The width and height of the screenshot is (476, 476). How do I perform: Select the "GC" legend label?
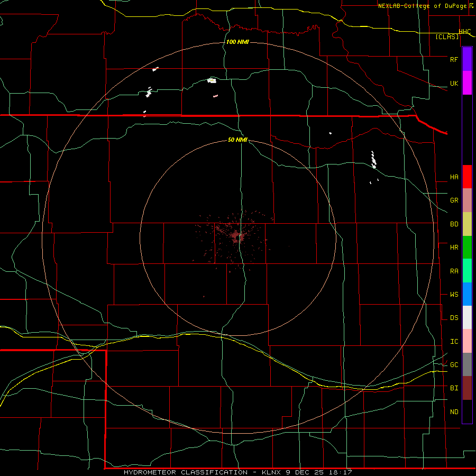454,365
